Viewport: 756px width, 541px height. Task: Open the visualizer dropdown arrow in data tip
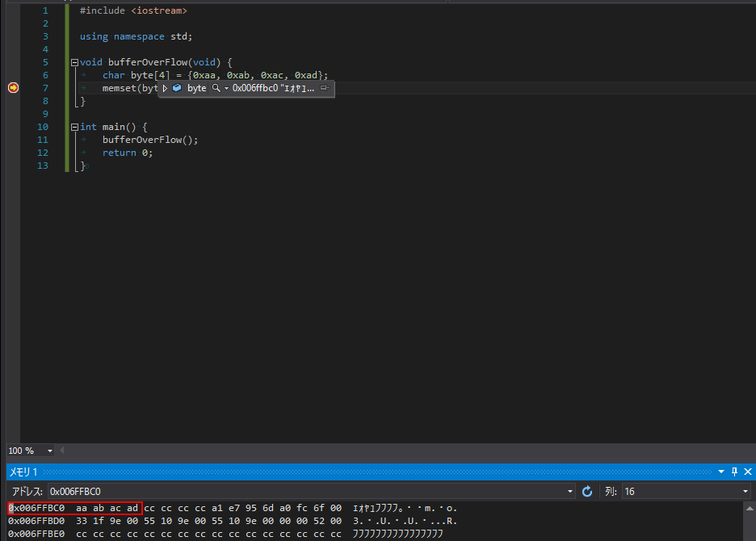click(226, 88)
